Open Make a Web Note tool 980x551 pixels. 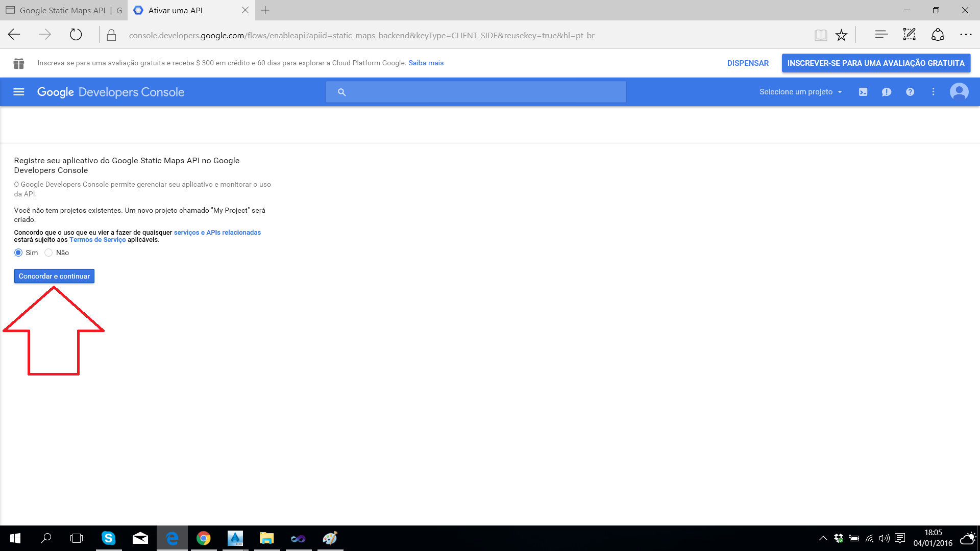click(910, 35)
